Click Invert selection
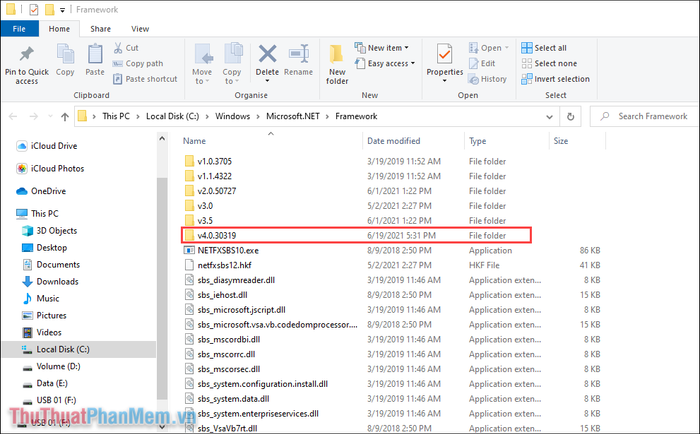 click(x=555, y=79)
